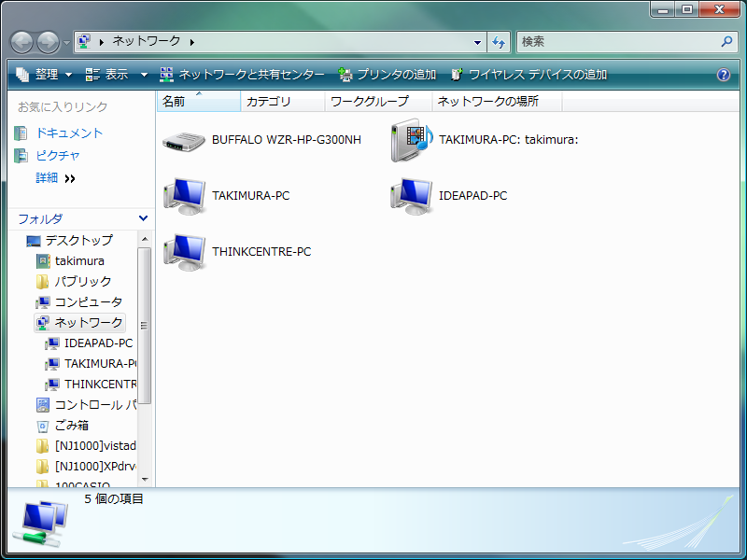Sort by 名前 column header
This screenshot has width=747, height=560.
(198, 101)
